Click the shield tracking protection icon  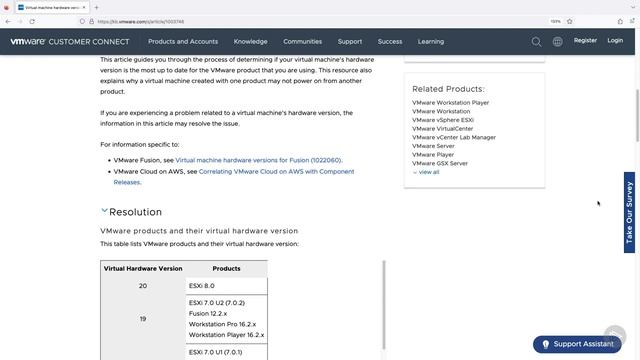82,22
